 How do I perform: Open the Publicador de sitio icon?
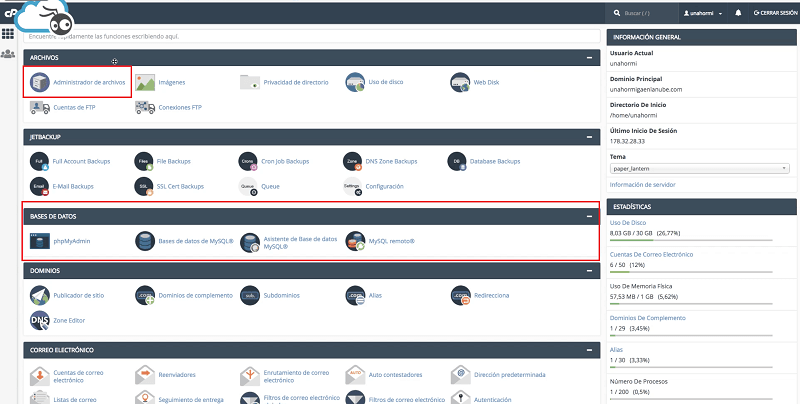click(x=40, y=295)
